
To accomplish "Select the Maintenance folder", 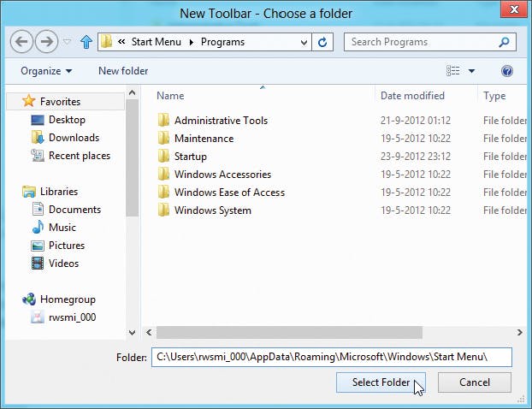I will 204,139.
